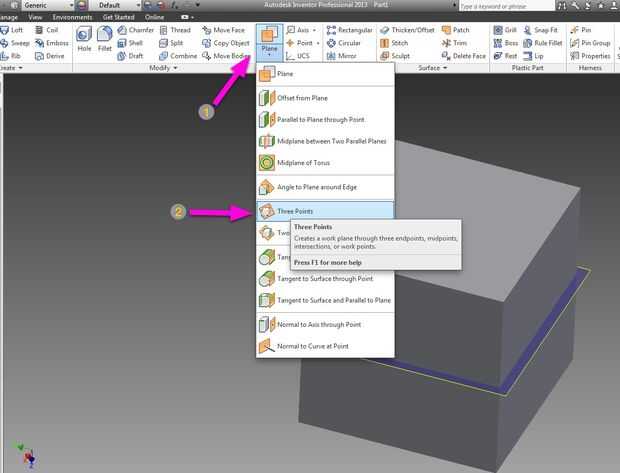620x473 pixels.
Task: Open the Environments ribbon tab
Action: click(x=72, y=17)
